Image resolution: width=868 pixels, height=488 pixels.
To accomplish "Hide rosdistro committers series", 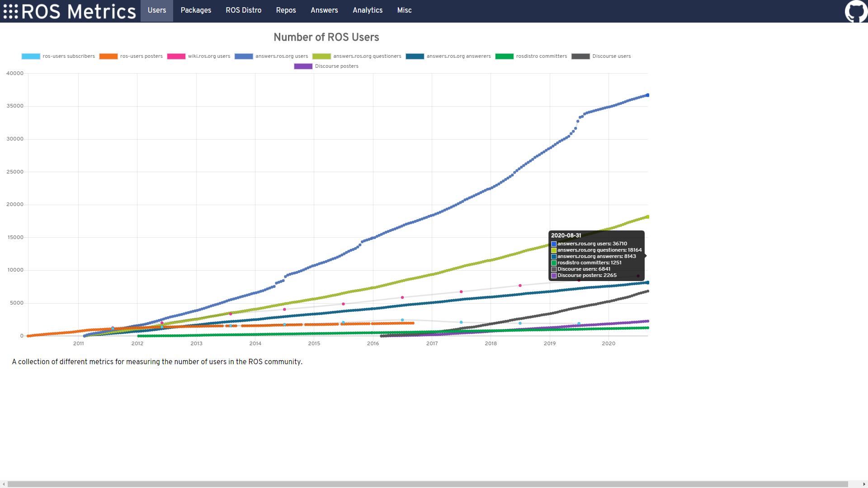I will click(505, 56).
